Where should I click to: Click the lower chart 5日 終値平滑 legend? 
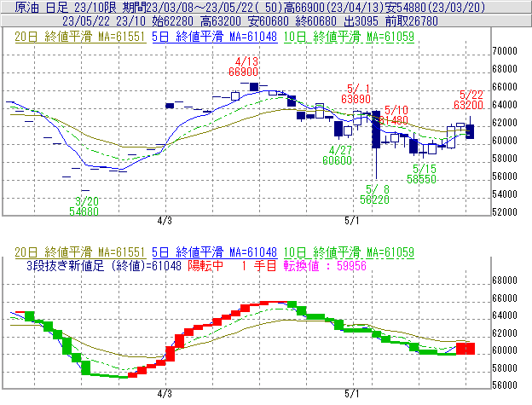pos(215,252)
